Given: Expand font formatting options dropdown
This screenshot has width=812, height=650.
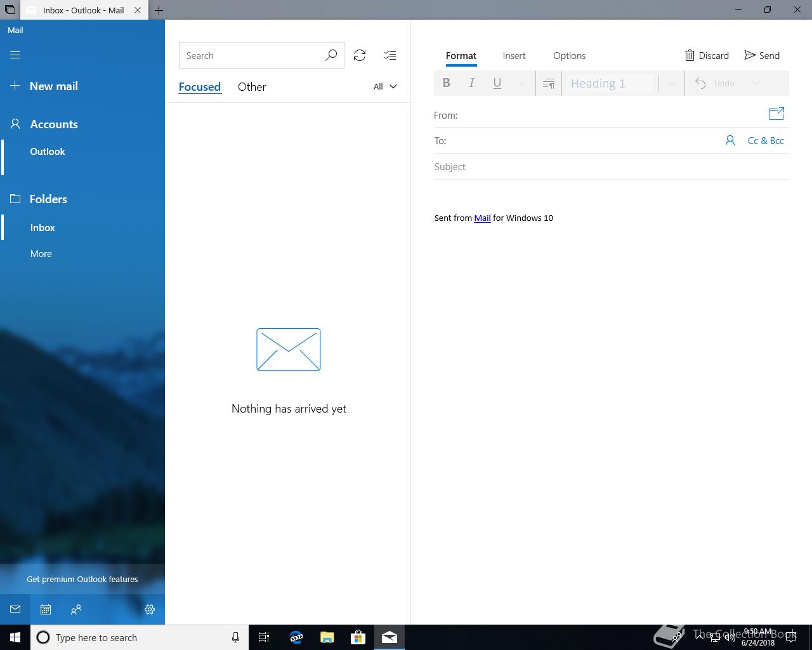Looking at the screenshot, I should pos(523,83).
